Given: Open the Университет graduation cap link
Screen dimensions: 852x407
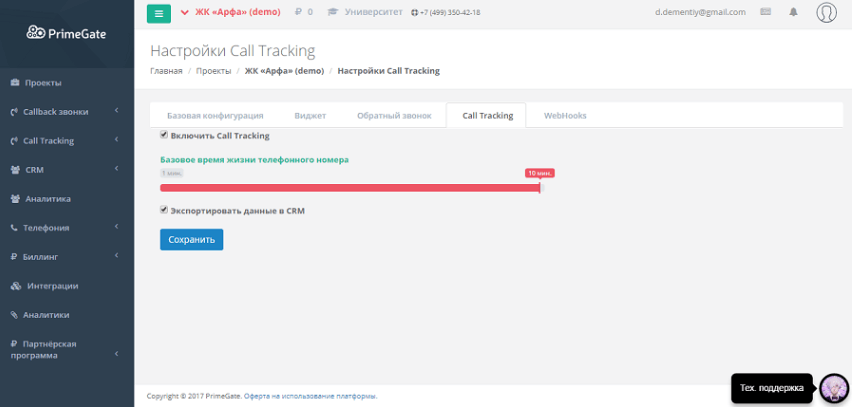Looking at the screenshot, I should pos(366,12).
